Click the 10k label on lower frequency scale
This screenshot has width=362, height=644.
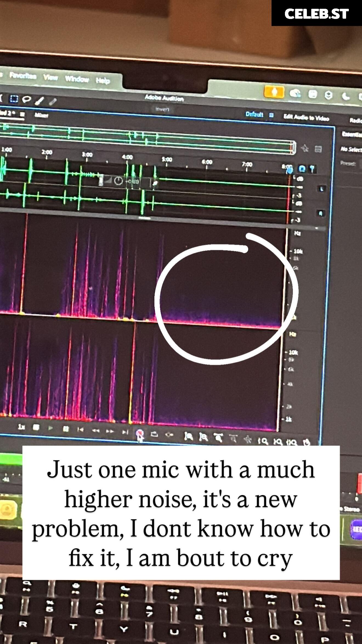[293, 352]
